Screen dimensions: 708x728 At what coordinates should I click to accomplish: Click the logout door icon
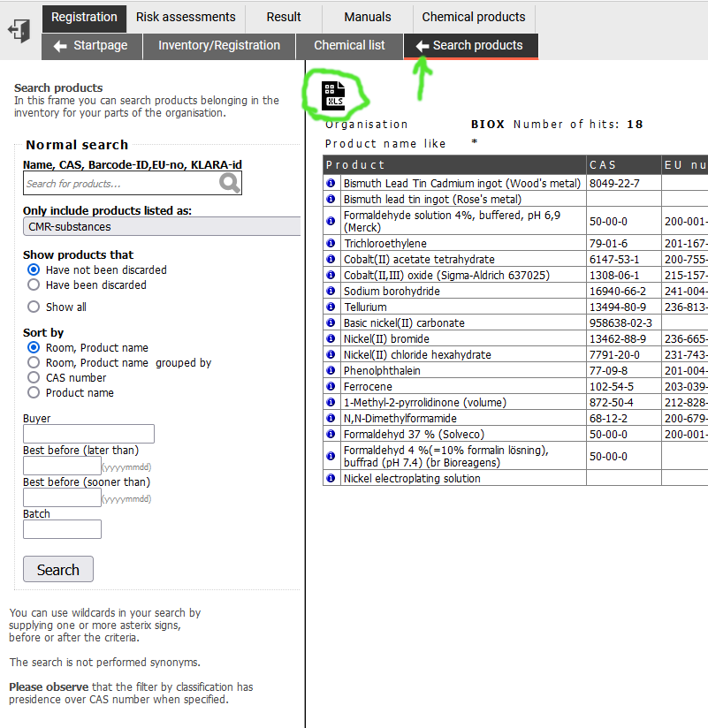(19, 31)
